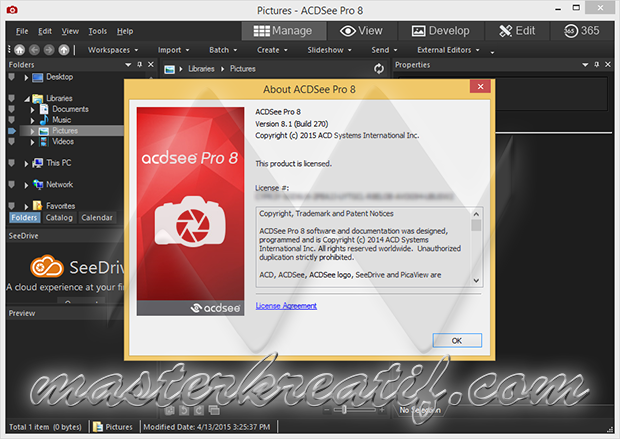Image resolution: width=620 pixels, height=439 pixels.
Task: Click copyright notices scrollbar up arrow
Action: (x=476, y=214)
